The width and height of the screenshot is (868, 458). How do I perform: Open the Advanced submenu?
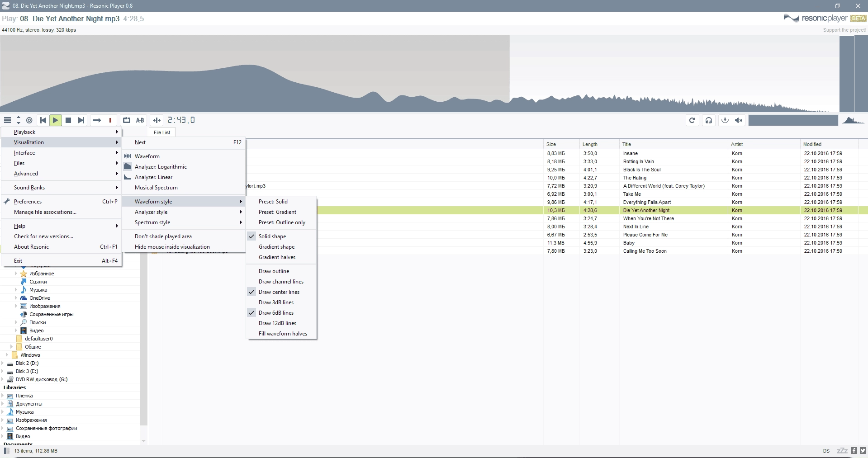62,174
